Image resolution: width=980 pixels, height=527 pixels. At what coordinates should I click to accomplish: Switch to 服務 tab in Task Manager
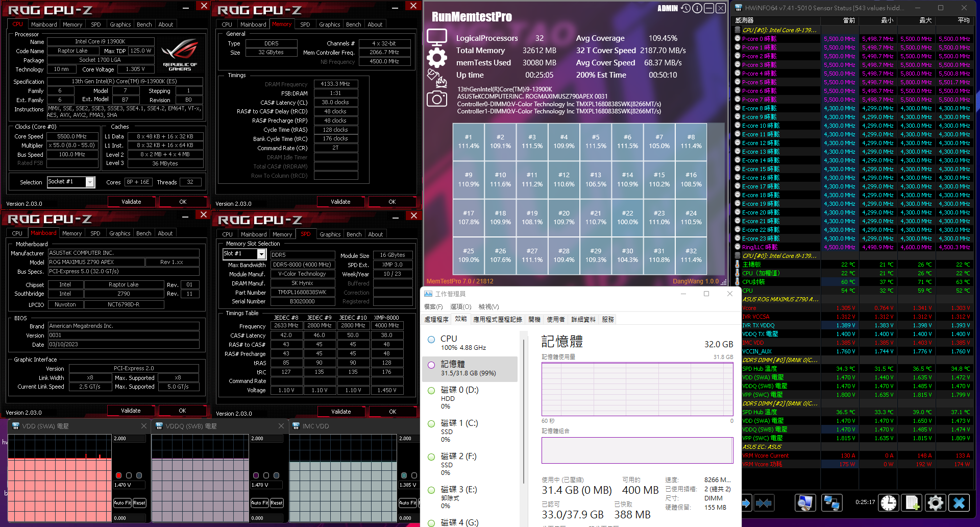tap(608, 319)
